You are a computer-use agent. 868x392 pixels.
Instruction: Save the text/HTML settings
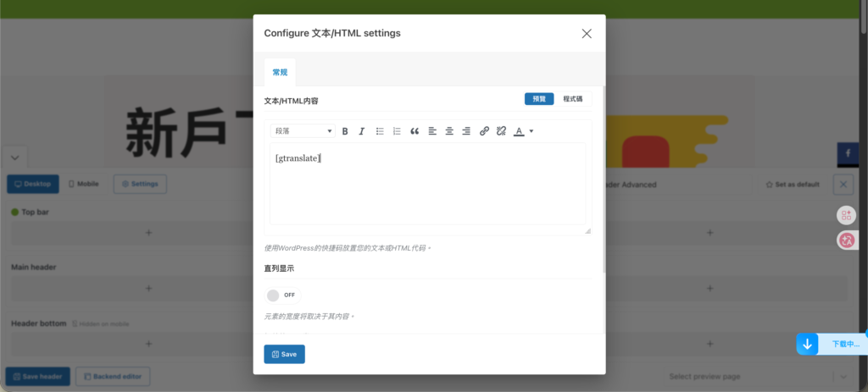click(x=285, y=355)
